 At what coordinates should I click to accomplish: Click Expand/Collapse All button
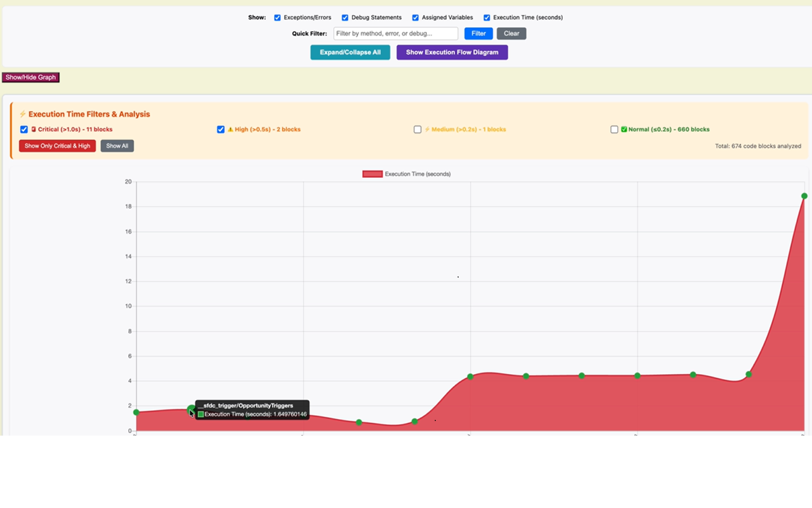[350, 52]
